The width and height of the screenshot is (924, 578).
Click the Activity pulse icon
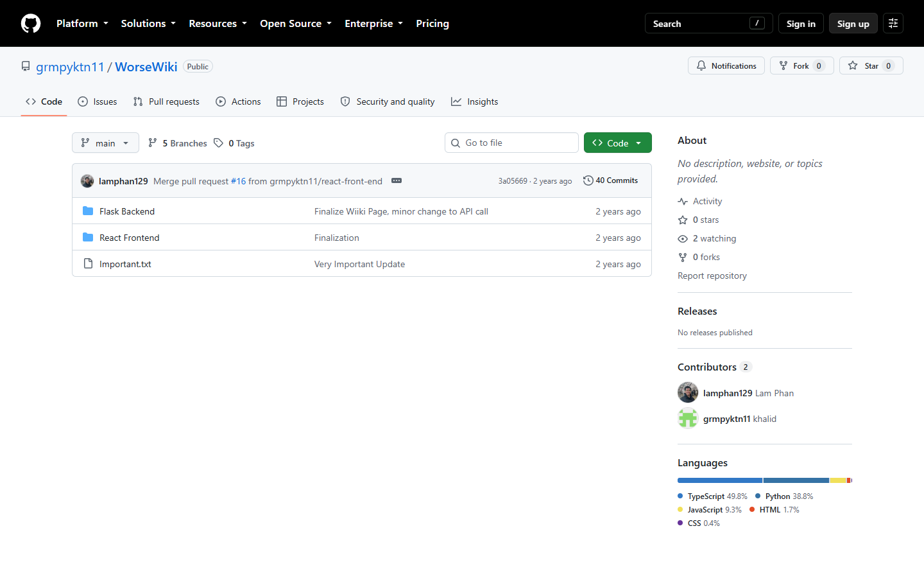tap(683, 202)
